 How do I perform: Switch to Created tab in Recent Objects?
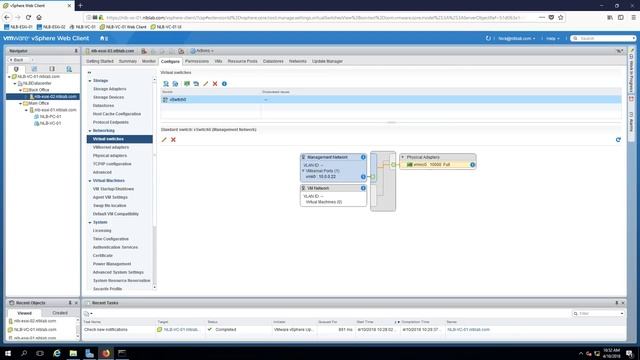coord(60,313)
